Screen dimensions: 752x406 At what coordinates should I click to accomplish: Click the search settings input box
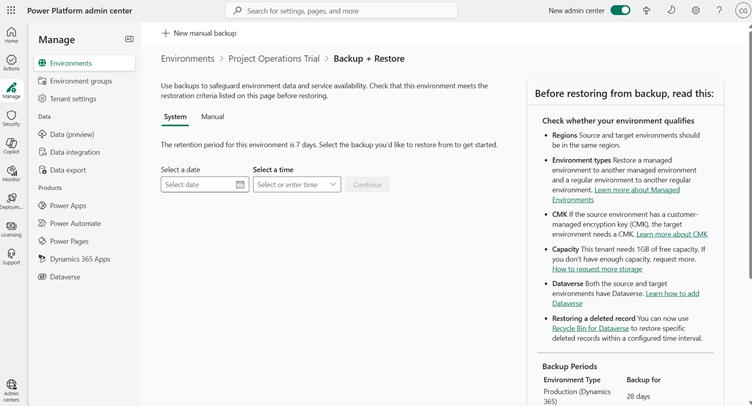pos(341,11)
